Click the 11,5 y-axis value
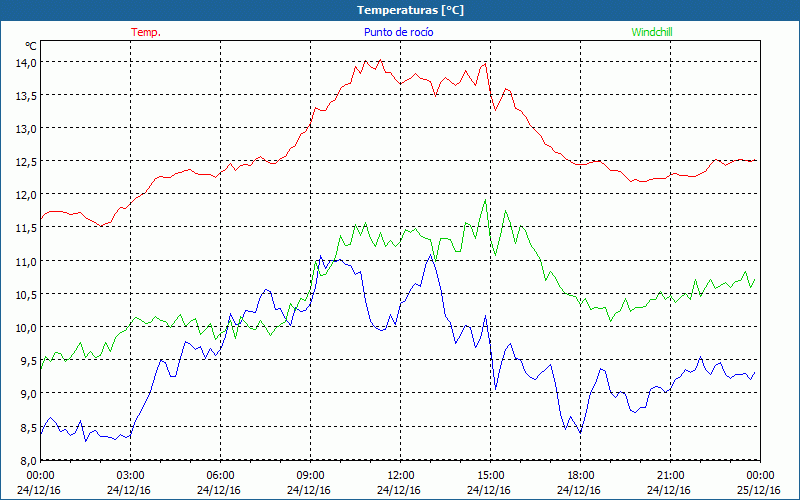The height and width of the screenshot is (500, 800). tap(26, 228)
